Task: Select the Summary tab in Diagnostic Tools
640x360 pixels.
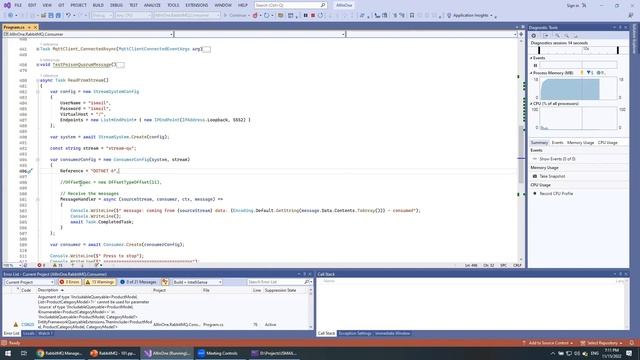Action: (x=539, y=143)
